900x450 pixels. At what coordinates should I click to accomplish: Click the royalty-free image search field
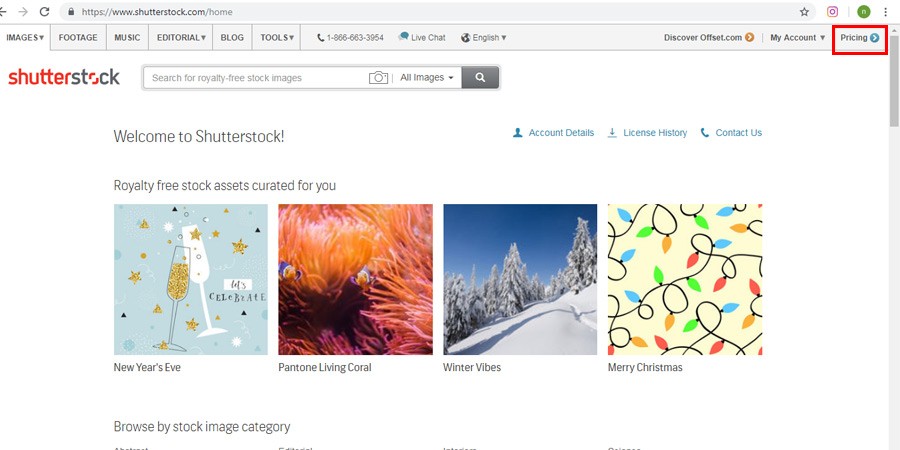(x=255, y=77)
